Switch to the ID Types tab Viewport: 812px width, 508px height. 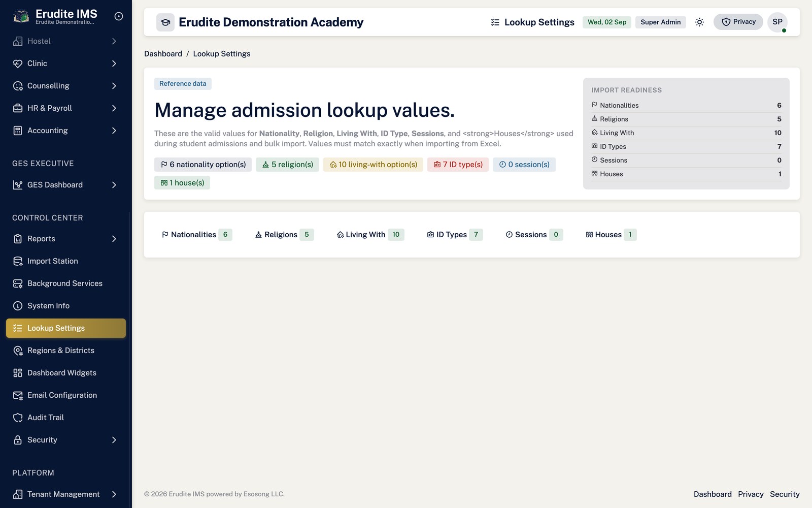[x=455, y=235]
